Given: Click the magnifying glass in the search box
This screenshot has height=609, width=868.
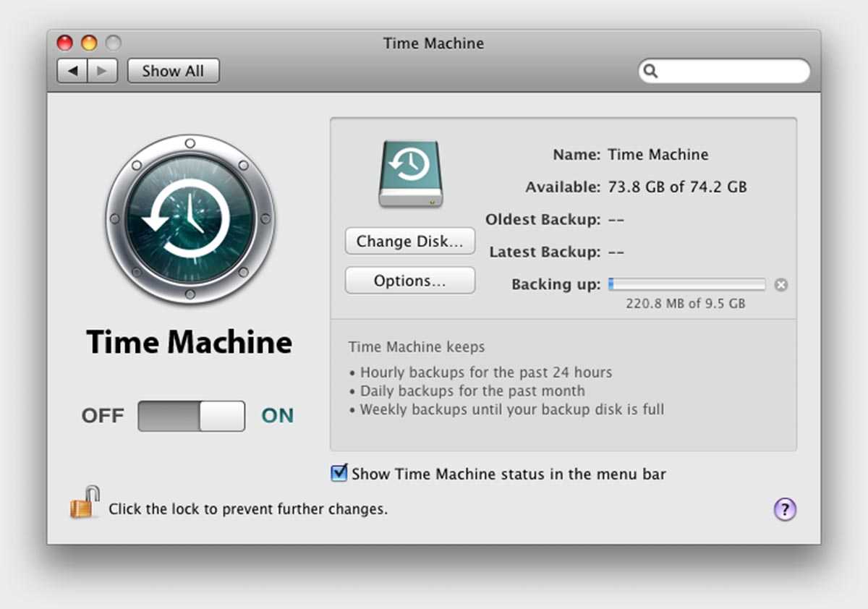Looking at the screenshot, I should coord(651,71).
